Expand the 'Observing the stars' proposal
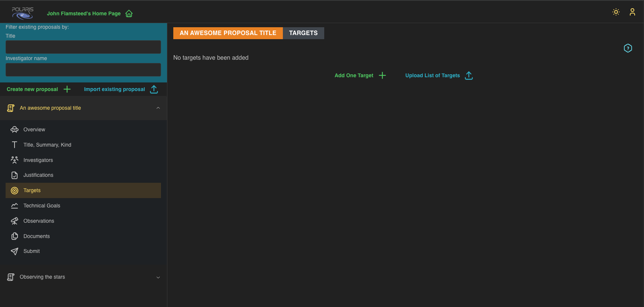Image resolution: width=644 pixels, height=307 pixels. (x=158, y=277)
